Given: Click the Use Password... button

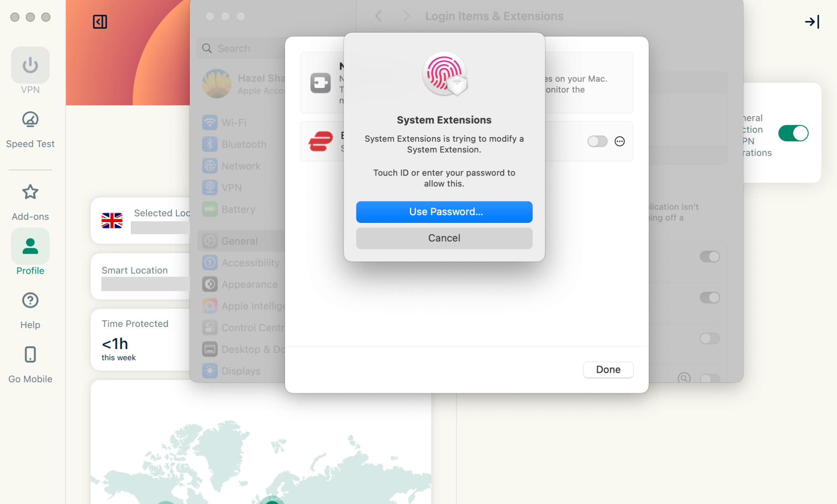Looking at the screenshot, I should (444, 212).
